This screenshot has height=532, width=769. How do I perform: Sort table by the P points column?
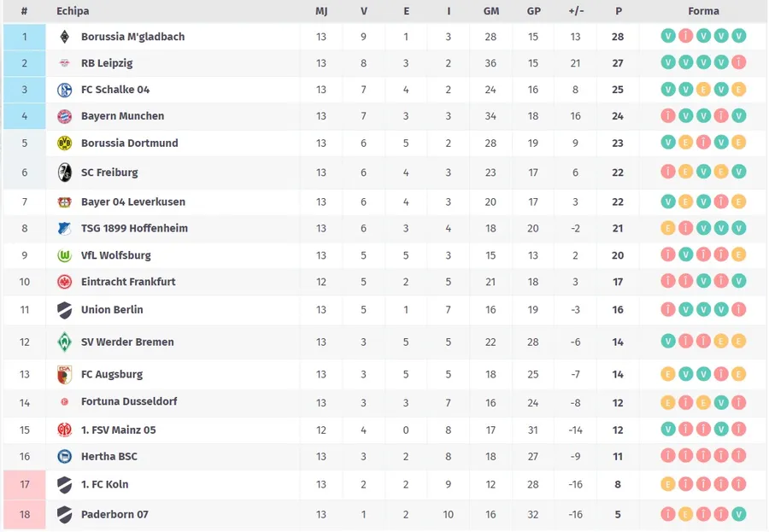point(618,11)
